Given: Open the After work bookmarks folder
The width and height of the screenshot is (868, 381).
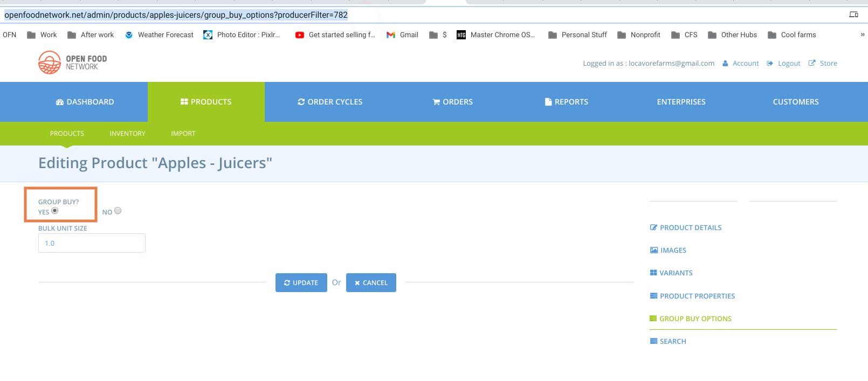Looking at the screenshot, I should coord(91,34).
